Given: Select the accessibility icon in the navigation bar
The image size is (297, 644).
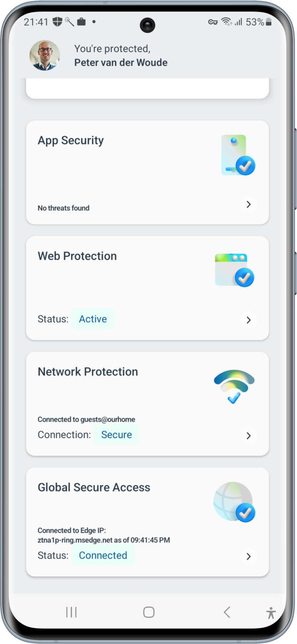Looking at the screenshot, I should (271, 613).
